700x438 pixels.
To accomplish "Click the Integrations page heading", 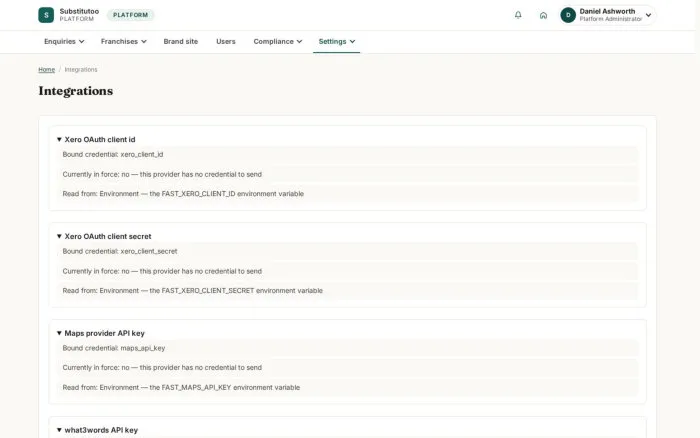I will point(75,91).
